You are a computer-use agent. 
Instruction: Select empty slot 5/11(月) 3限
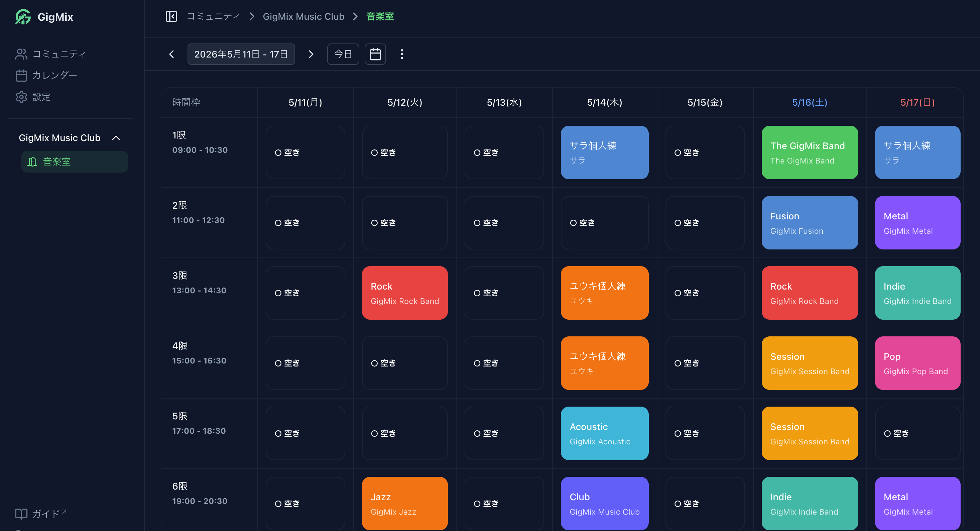tap(305, 293)
